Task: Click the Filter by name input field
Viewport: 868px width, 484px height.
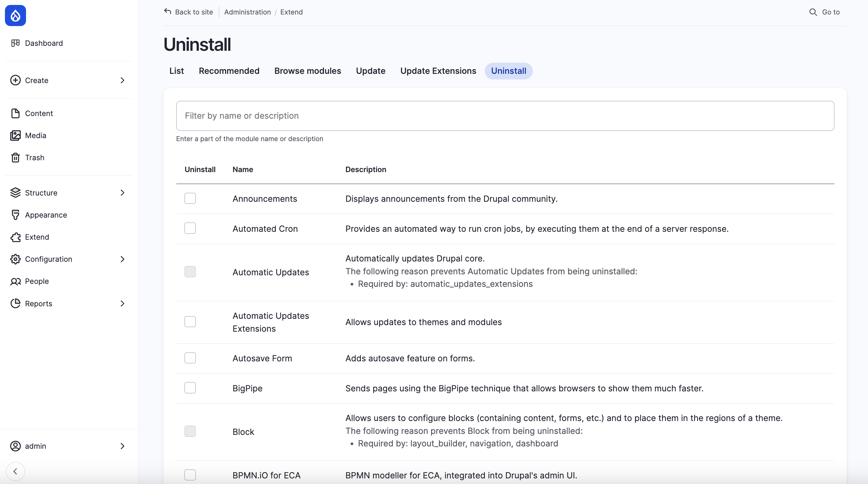Action: click(x=505, y=116)
